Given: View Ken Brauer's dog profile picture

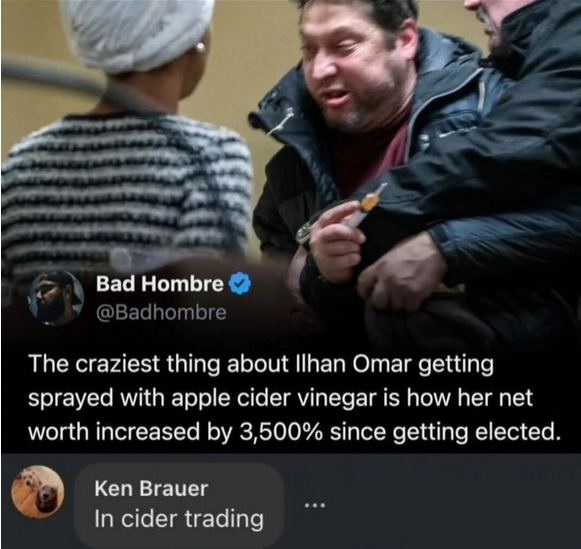Looking at the screenshot, I should point(38,492).
